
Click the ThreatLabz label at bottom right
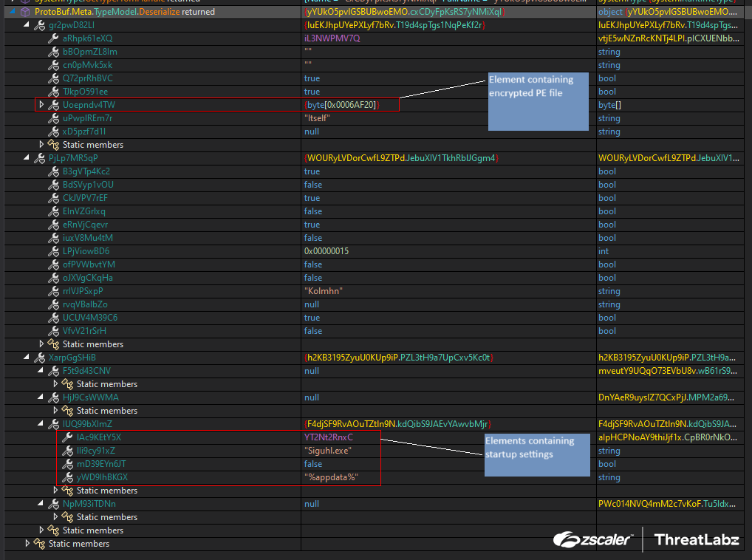(694, 540)
